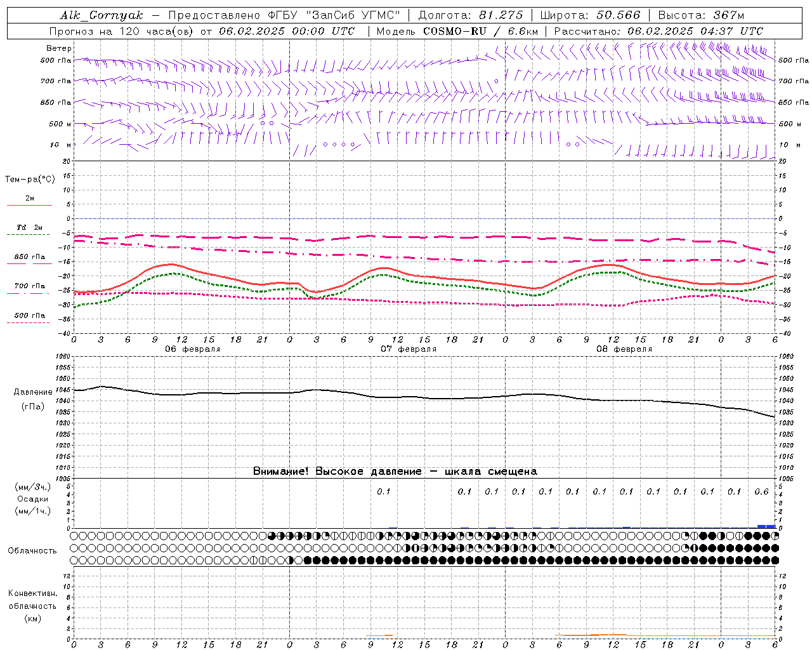This screenshot has width=812, height=650.
Task: Click the Облачность cloud cover label
Action: pyautogui.click(x=32, y=550)
